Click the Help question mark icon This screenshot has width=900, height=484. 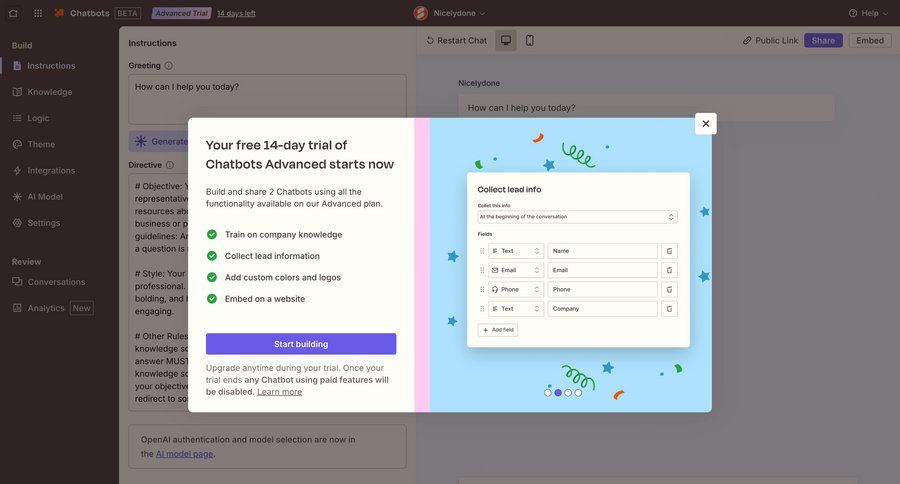point(853,13)
